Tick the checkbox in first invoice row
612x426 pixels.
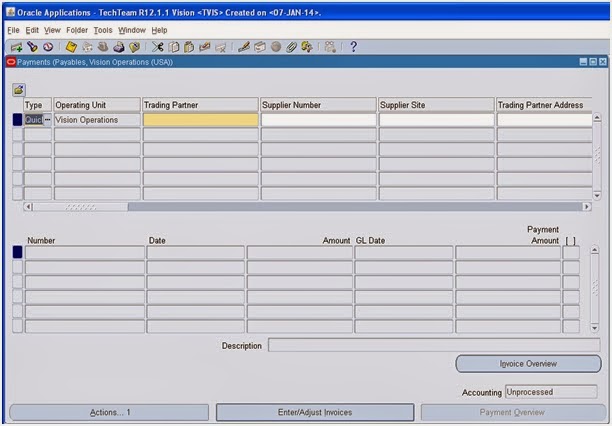point(571,253)
